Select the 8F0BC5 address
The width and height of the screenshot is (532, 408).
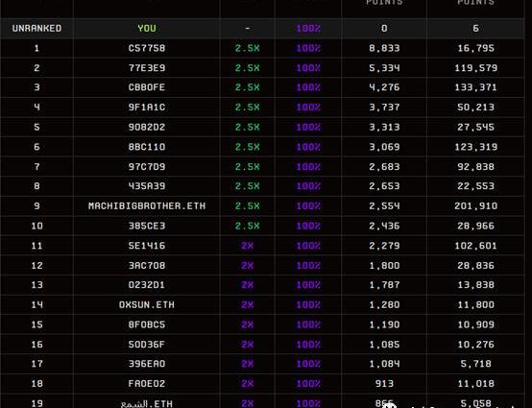pos(147,324)
